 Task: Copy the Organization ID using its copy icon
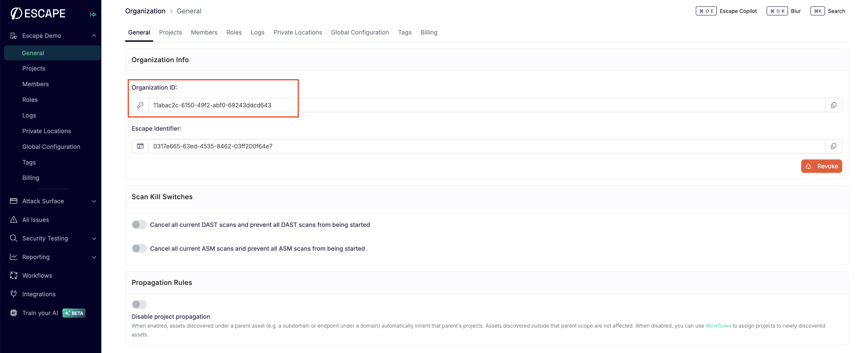pos(834,105)
